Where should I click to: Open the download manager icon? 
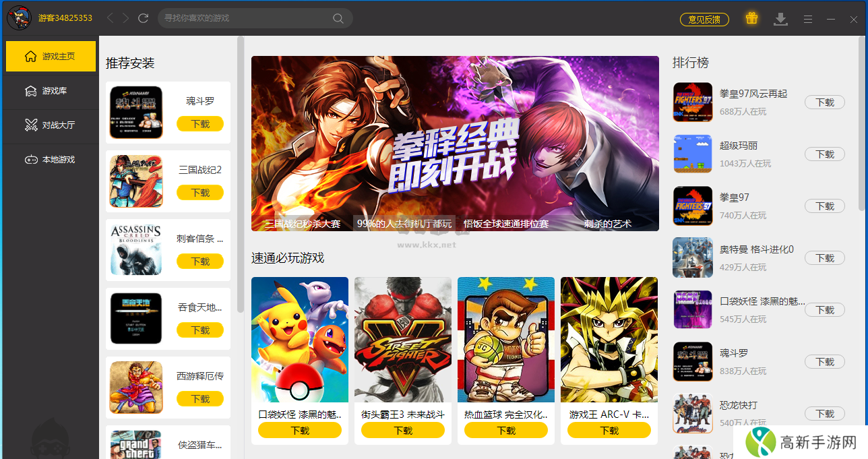click(780, 19)
